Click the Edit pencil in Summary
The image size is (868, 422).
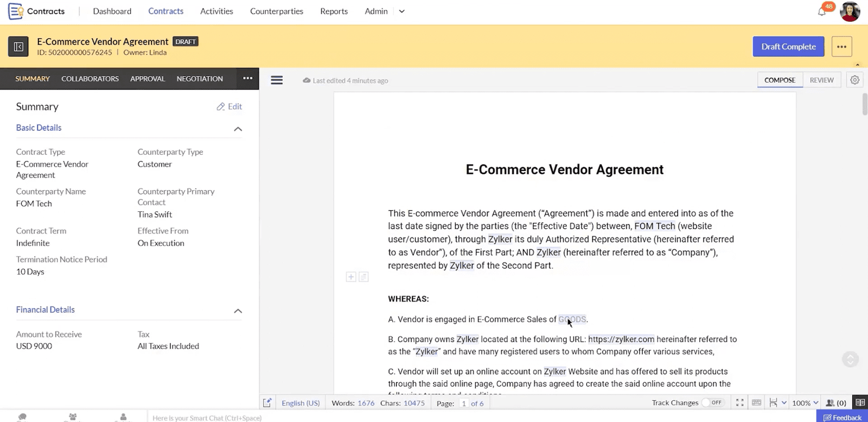229,106
